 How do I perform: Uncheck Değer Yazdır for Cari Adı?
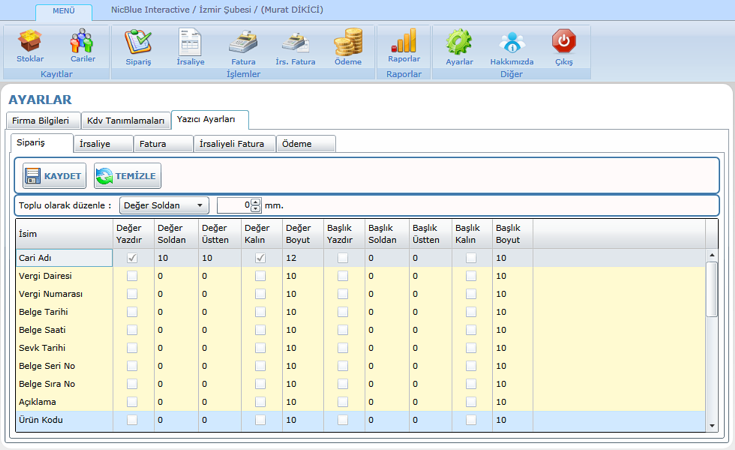[132, 258]
